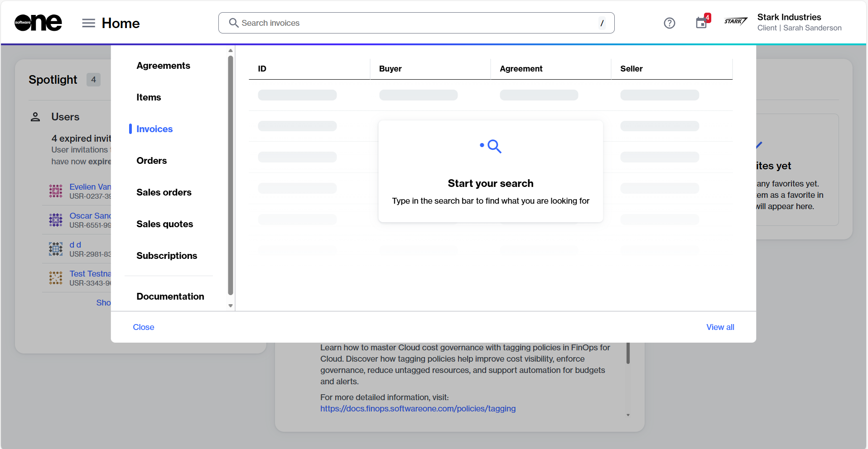Click the View all link
This screenshot has height=449, width=868.
click(720, 327)
